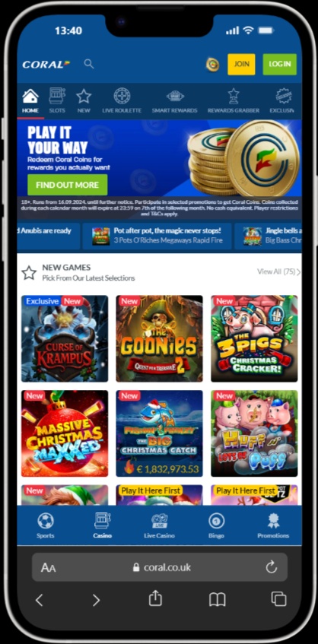318x644 pixels.
Task: Switch to Live Casino tab
Action: click(x=159, y=525)
